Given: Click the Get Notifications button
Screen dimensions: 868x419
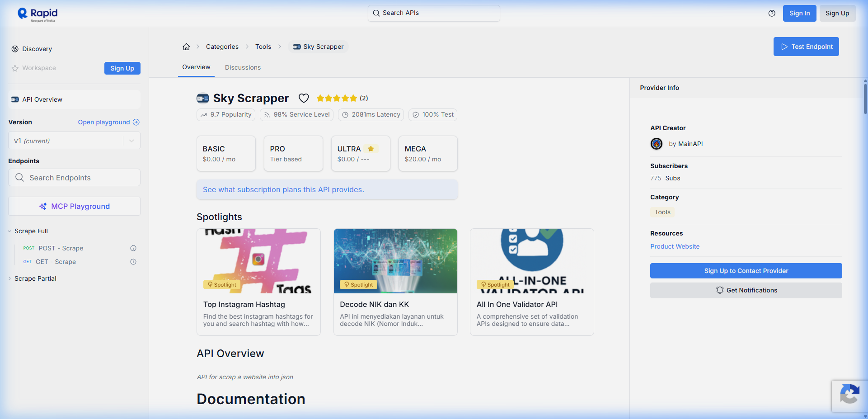Looking at the screenshot, I should point(746,290).
